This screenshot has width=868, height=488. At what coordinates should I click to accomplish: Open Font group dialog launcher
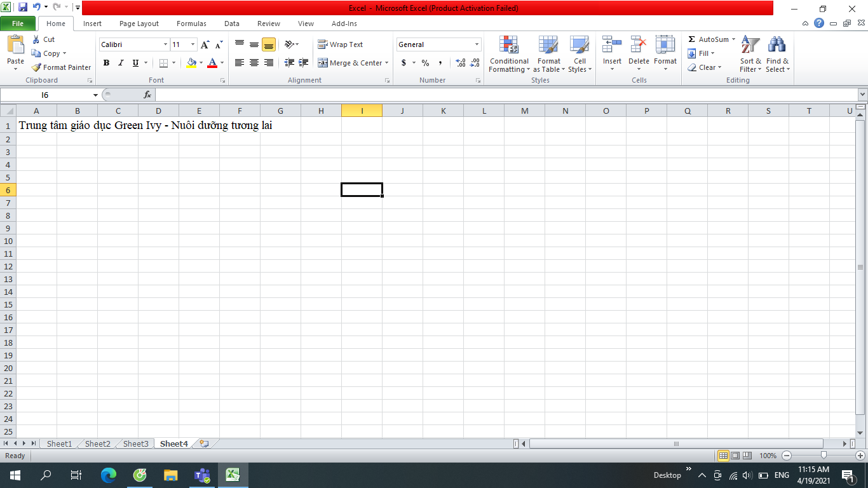[223, 81]
